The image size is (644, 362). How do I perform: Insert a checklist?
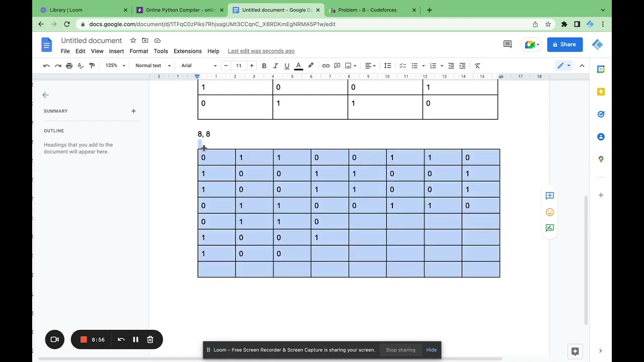[x=403, y=66]
